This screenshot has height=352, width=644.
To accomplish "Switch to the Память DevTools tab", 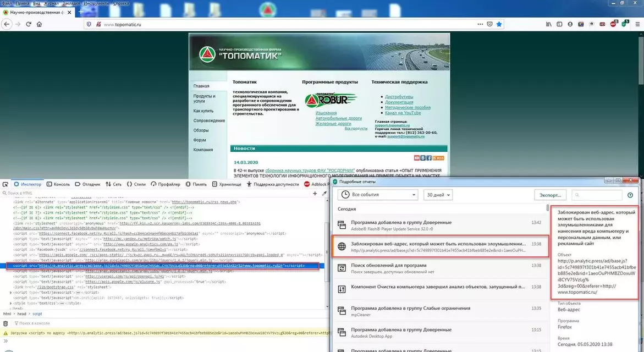I will click(196, 184).
